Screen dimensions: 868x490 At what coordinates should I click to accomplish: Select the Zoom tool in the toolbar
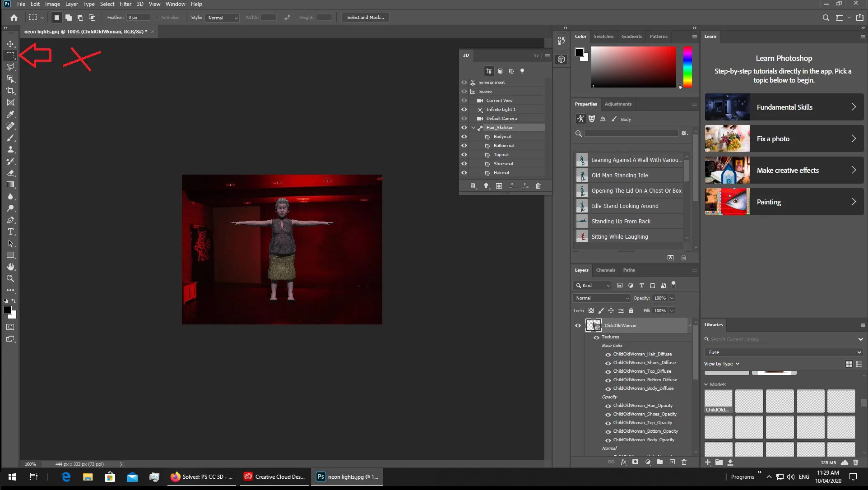(10, 279)
